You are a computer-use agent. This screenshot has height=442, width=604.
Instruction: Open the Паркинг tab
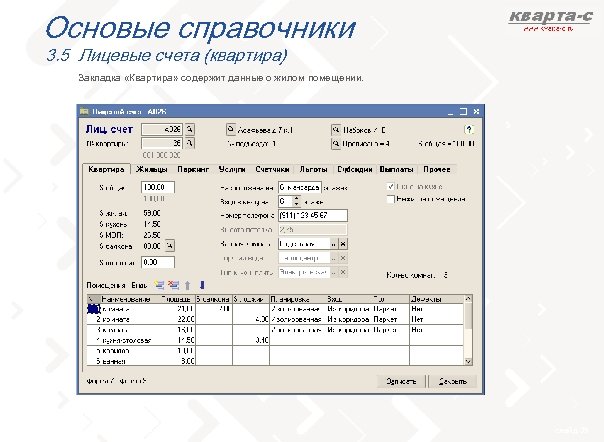[193, 170]
